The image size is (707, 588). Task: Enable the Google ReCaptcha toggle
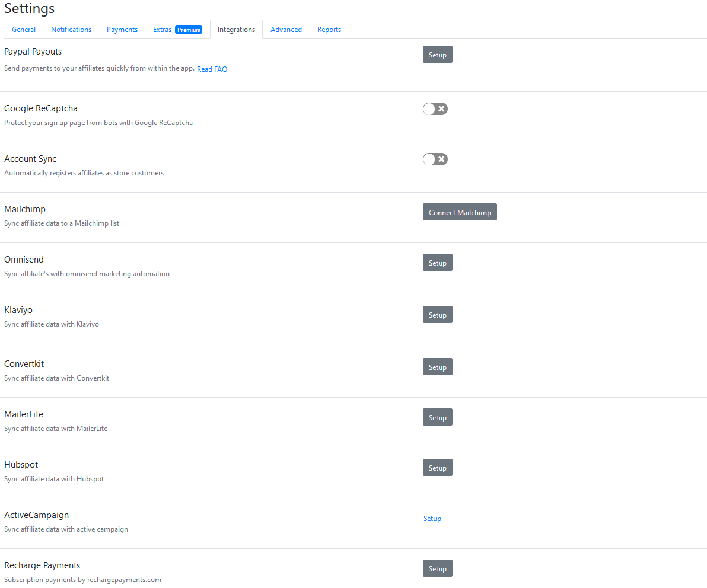point(435,108)
